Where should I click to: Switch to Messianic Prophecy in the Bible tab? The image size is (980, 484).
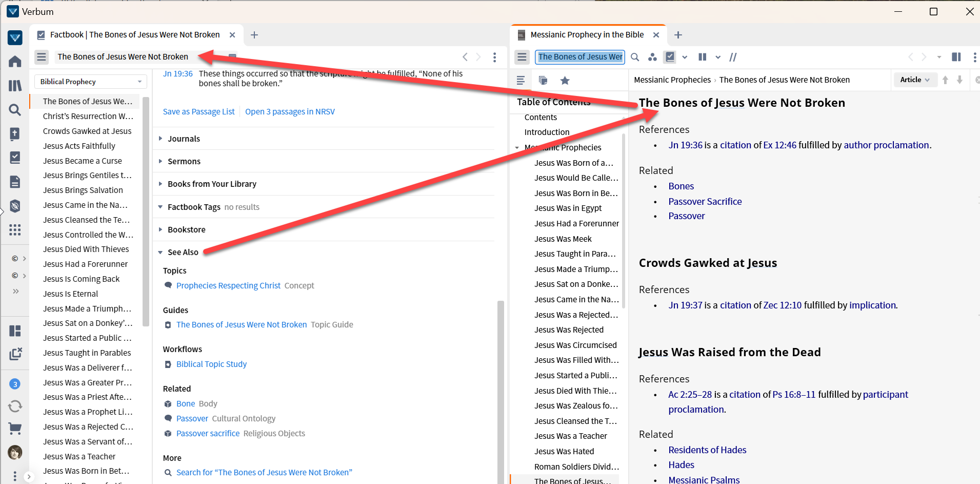(x=587, y=35)
